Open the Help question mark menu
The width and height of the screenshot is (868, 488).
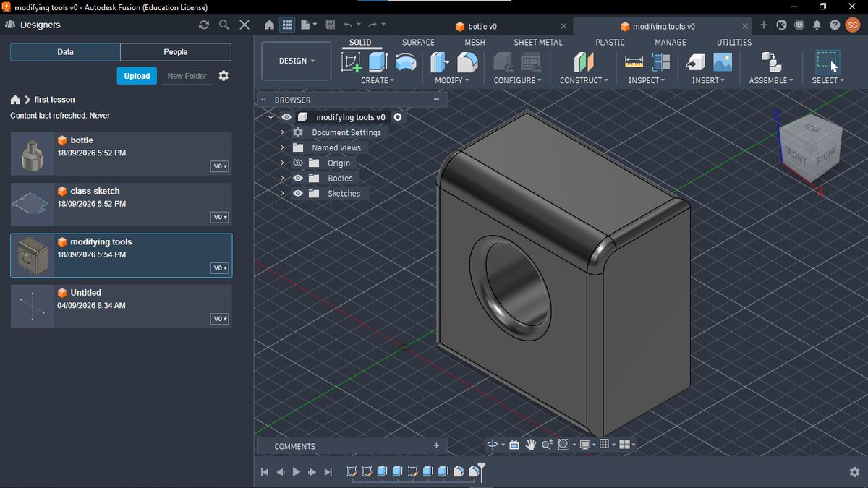pyautogui.click(x=835, y=25)
